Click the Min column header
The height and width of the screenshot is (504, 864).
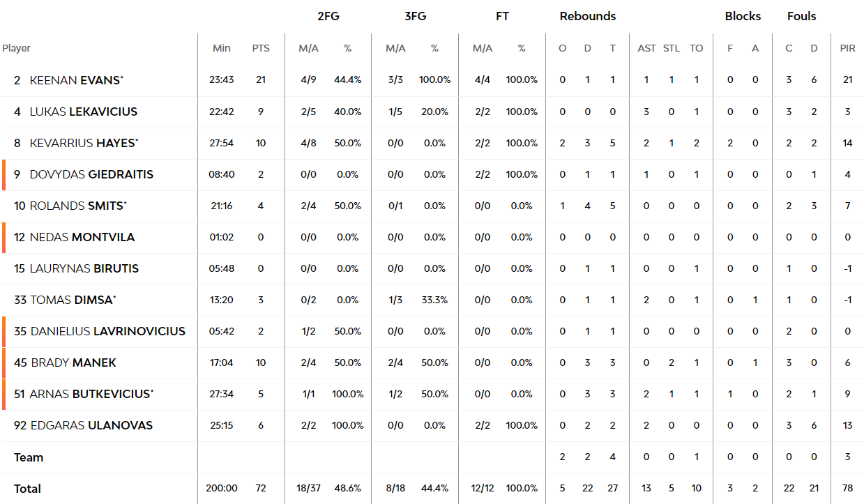pyautogui.click(x=222, y=48)
